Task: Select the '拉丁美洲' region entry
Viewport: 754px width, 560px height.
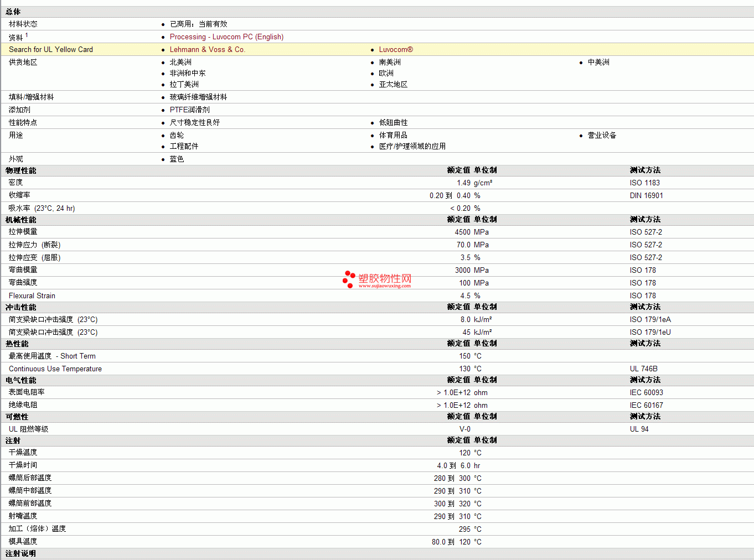Action: click(x=184, y=84)
